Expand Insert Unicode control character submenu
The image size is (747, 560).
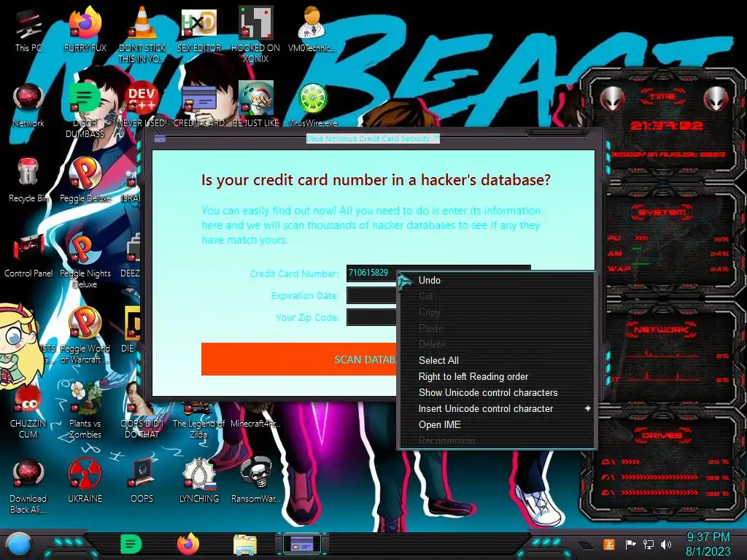click(x=497, y=408)
